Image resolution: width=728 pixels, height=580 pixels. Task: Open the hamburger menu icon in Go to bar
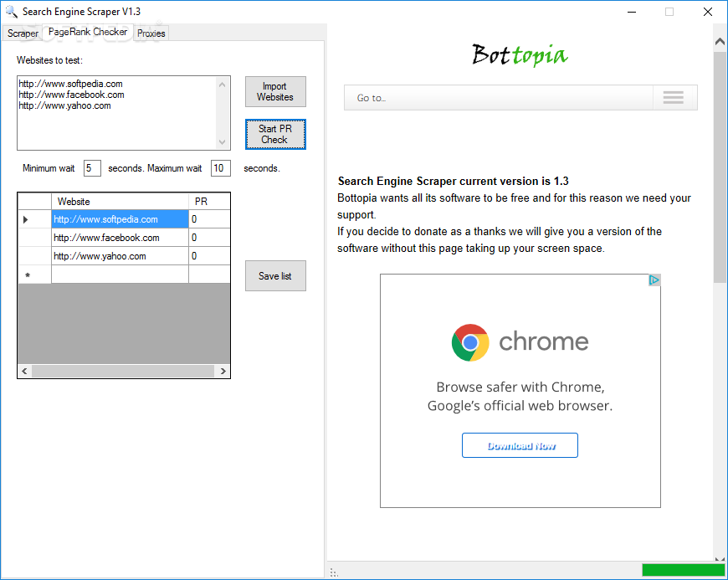[x=673, y=98]
